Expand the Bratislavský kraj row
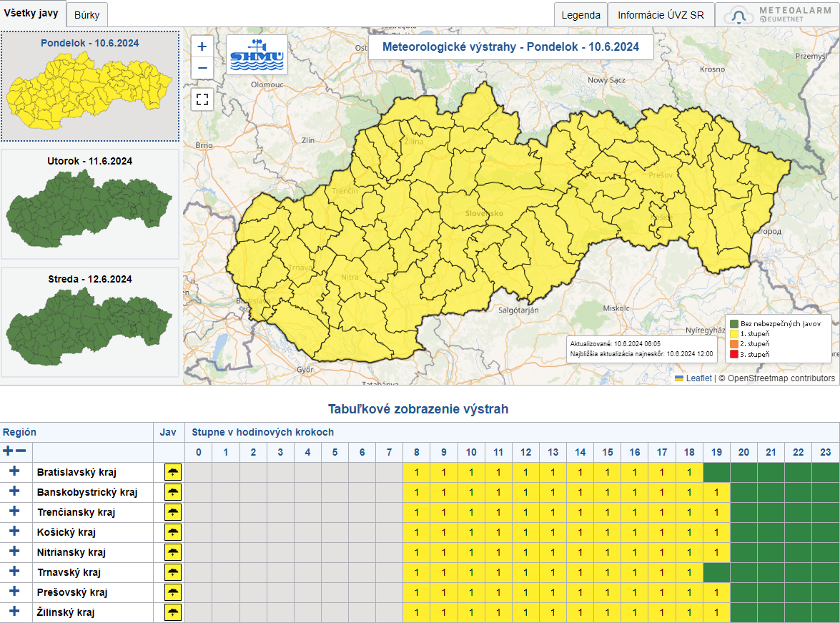This screenshot has height=623, width=840. coord(15,471)
